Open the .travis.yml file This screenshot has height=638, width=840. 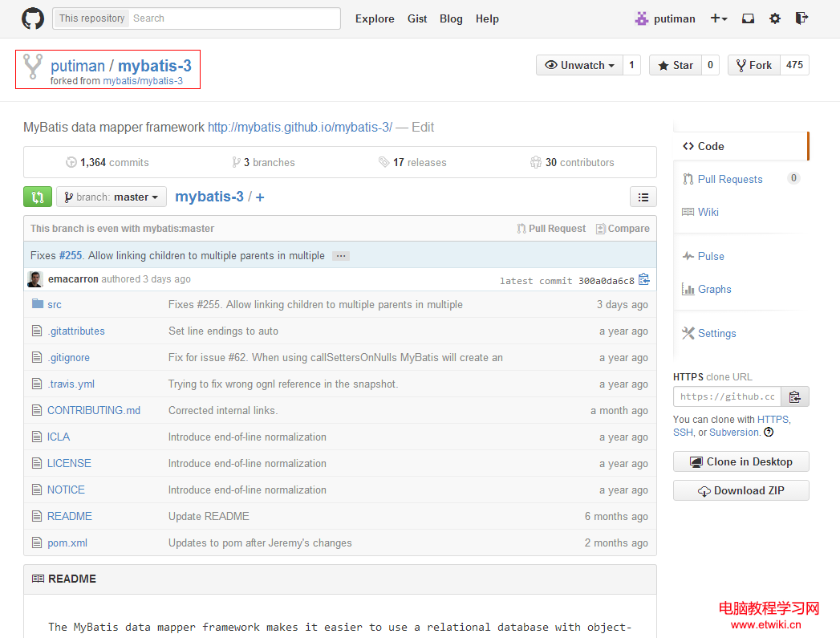tap(71, 384)
